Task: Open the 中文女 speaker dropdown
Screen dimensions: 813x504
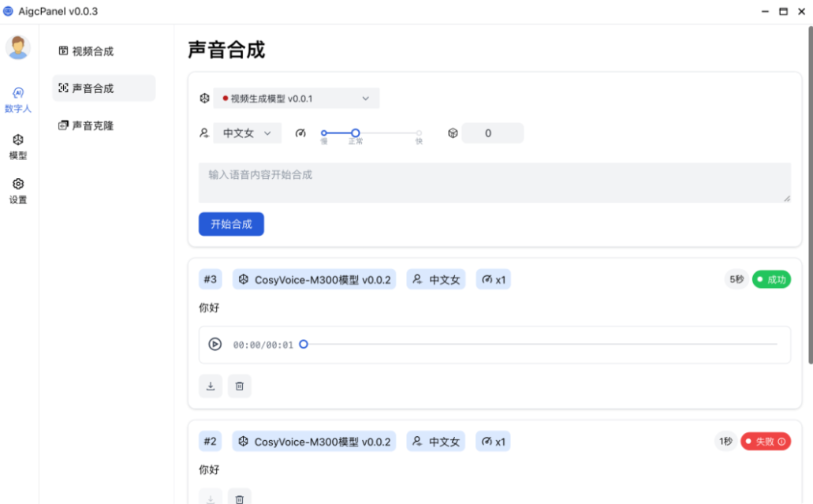Action: pyautogui.click(x=248, y=133)
